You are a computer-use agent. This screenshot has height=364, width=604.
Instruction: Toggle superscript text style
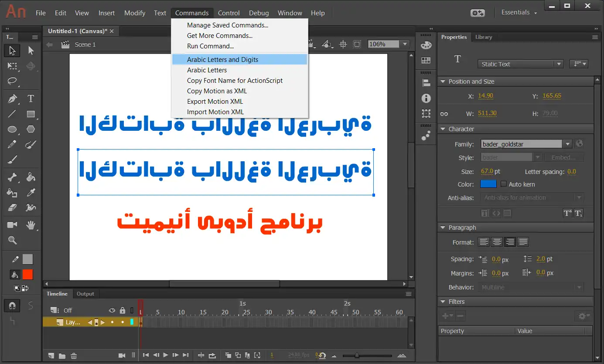[567, 213]
